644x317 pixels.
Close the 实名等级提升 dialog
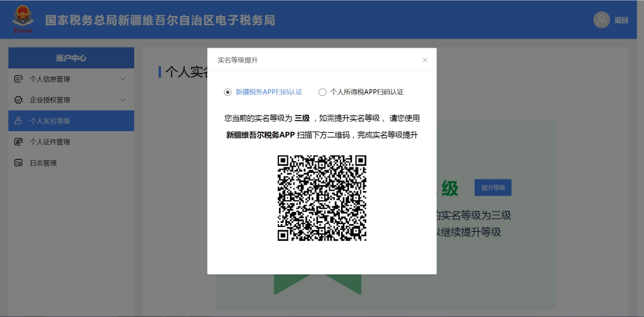point(425,60)
